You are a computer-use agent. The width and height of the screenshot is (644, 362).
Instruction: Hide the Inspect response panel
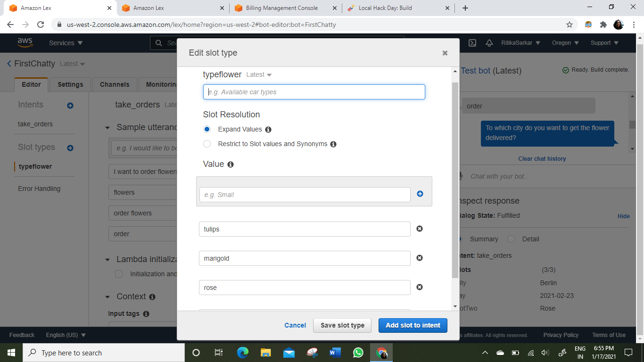624,216
